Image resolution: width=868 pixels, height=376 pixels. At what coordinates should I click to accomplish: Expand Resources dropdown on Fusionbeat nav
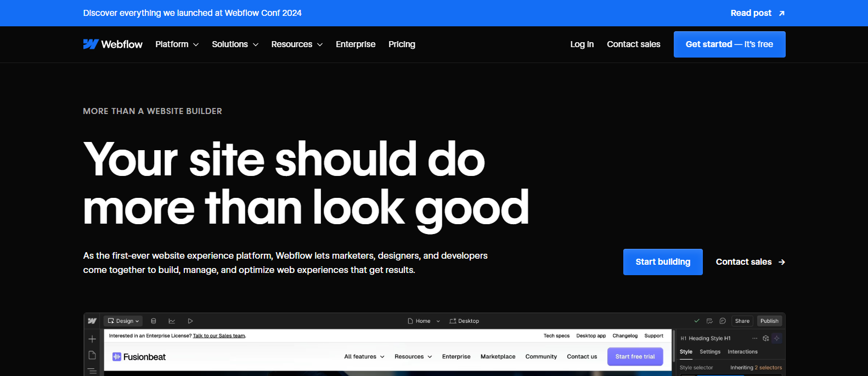413,357
